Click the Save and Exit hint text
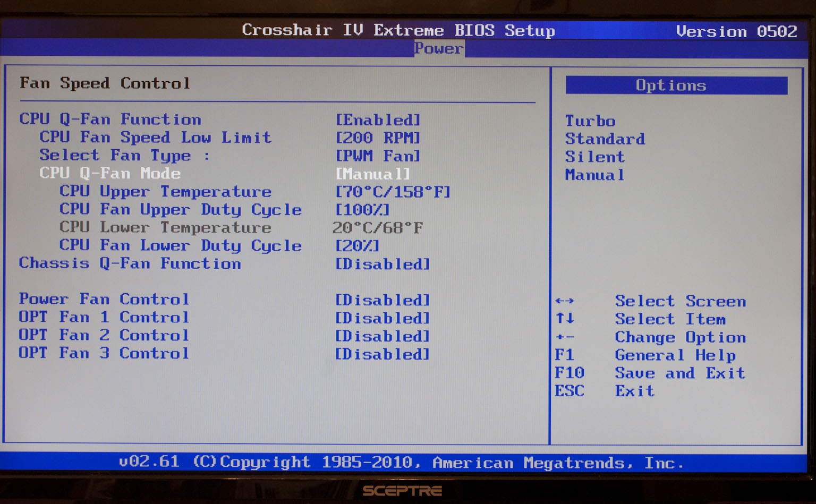The height and width of the screenshot is (504, 816). click(680, 373)
